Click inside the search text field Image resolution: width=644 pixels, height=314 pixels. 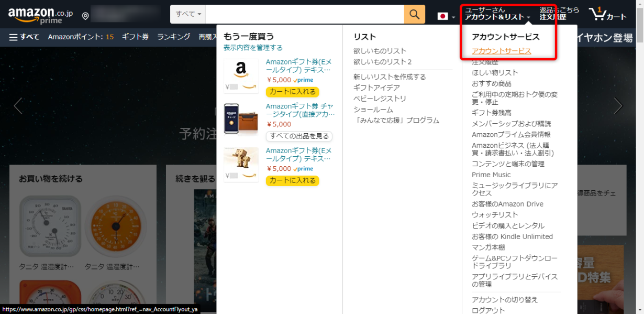pos(304,14)
